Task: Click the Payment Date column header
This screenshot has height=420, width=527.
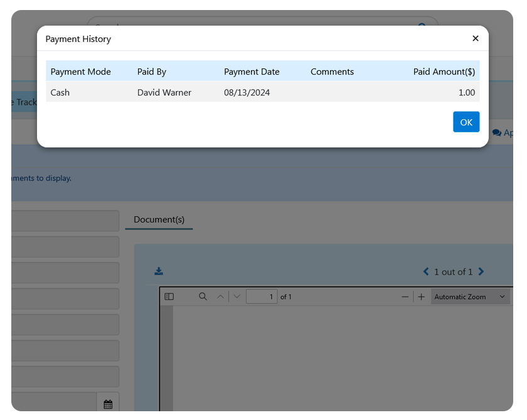Action: click(x=252, y=72)
